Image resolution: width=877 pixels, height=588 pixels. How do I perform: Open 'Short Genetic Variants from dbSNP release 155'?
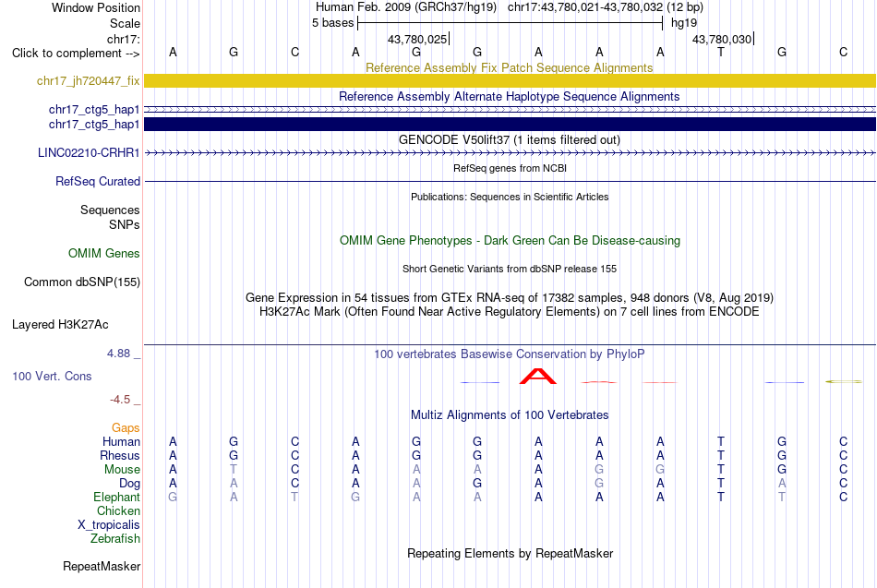click(x=510, y=269)
